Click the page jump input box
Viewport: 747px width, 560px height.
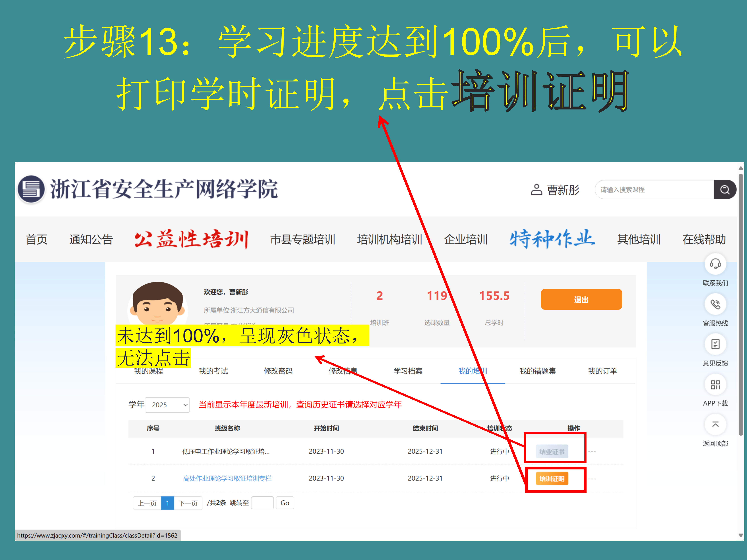tap(262, 503)
